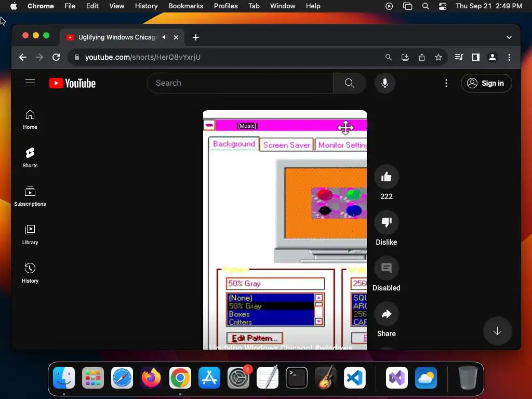Open the Chrome menu in menu bar
532x399 pixels.
pos(41,6)
